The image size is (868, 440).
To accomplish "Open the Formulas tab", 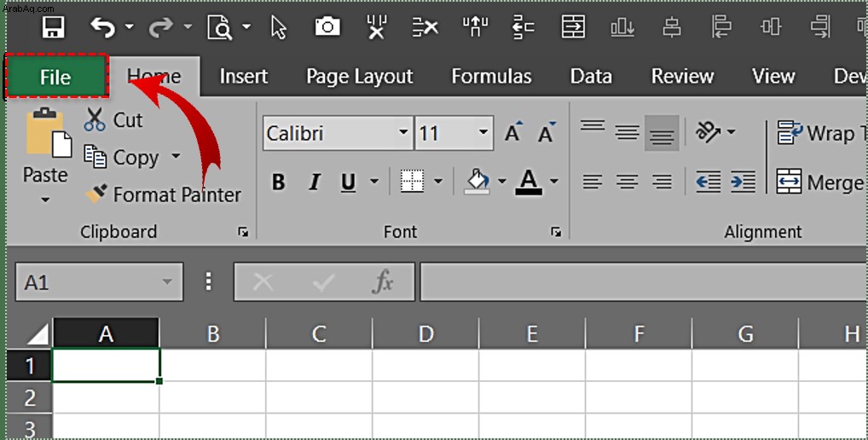I will point(492,77).
